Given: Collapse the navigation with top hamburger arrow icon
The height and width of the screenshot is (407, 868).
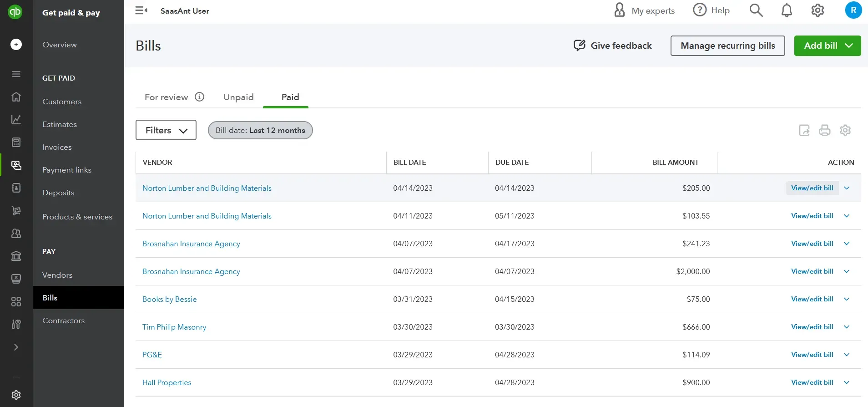Looking at the screenshot, I should pos(141,10).
